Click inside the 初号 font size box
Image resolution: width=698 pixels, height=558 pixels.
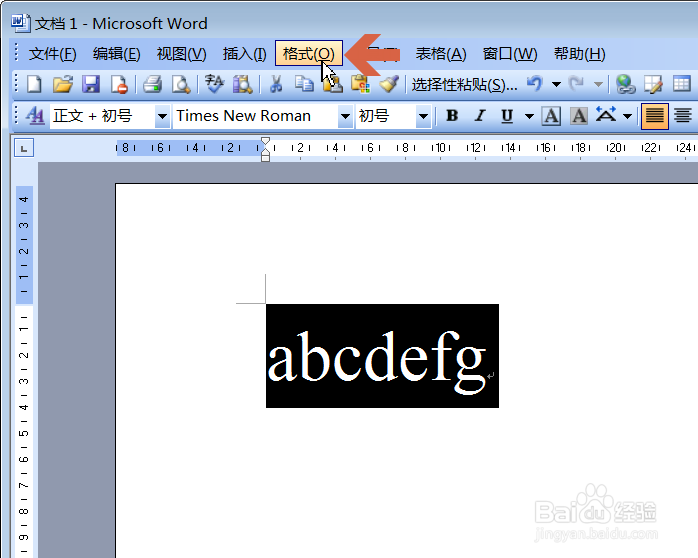(386, 116)
